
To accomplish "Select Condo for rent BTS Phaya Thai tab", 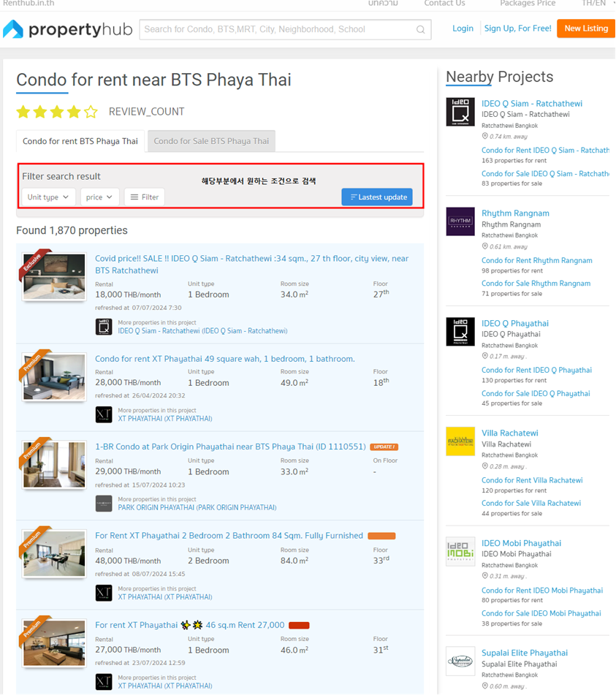I will click(80, 141).
